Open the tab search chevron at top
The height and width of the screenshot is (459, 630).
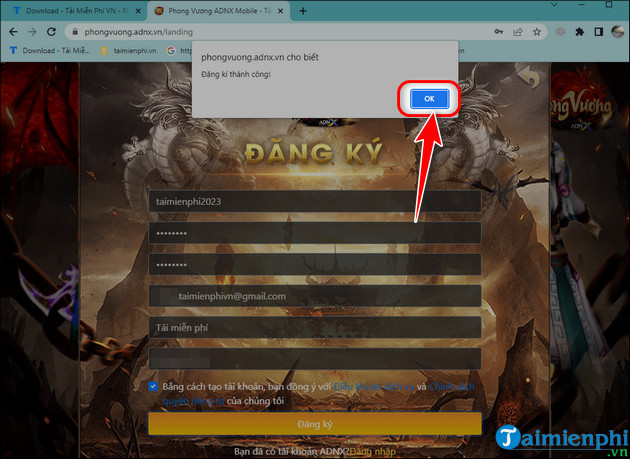[554, 5]
